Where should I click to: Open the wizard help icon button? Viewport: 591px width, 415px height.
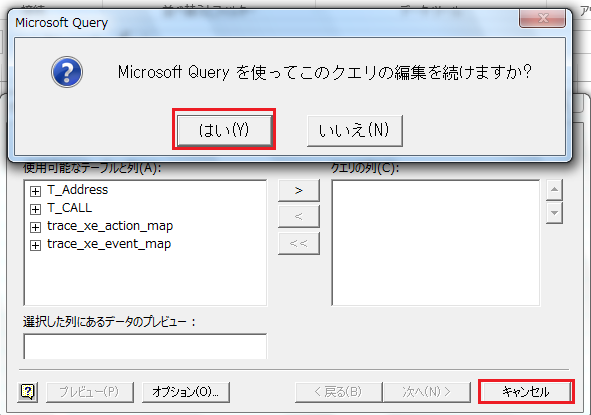(x=28, y=392)
